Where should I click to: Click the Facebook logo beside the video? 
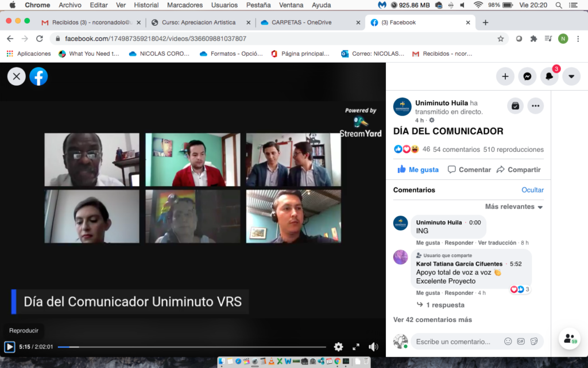tap(38, 76)
